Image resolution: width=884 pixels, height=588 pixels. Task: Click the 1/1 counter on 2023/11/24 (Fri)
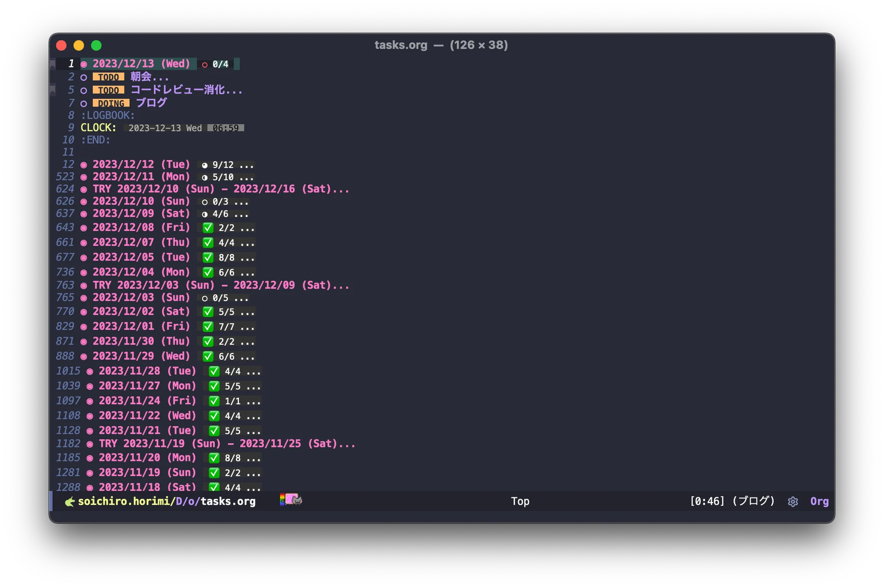[x=233, y=402]
